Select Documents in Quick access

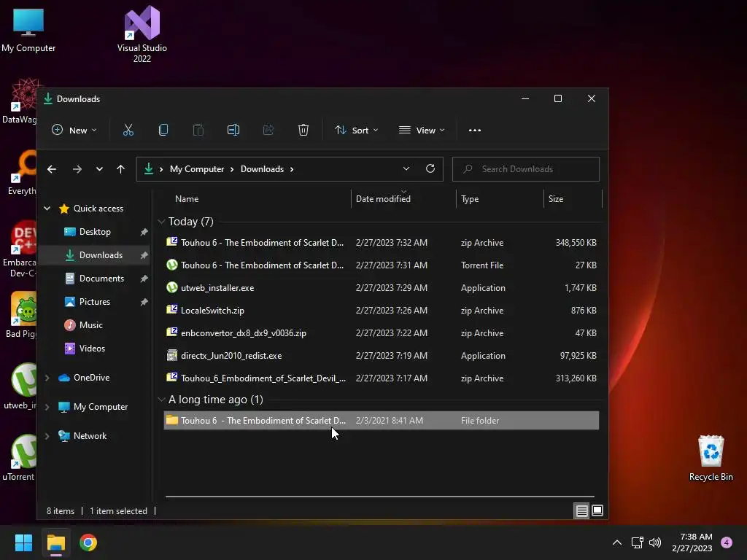(95, 279)
